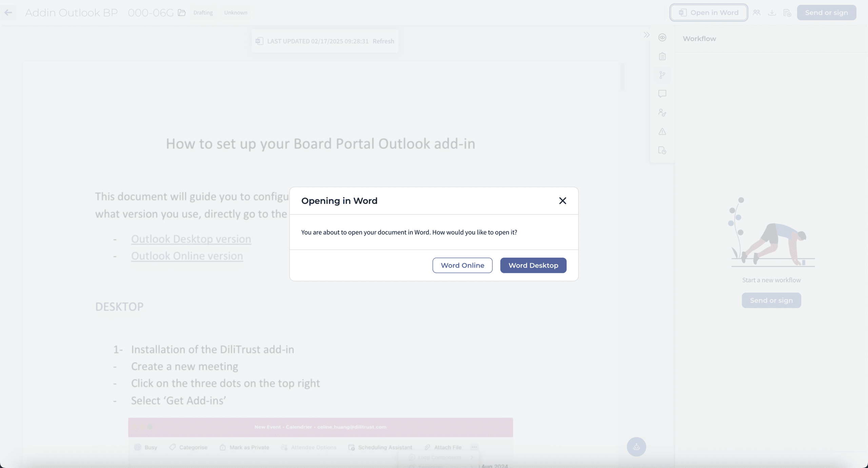868x468 pixels.
Task: Choose Word Online option
Action: click(462, 265)
